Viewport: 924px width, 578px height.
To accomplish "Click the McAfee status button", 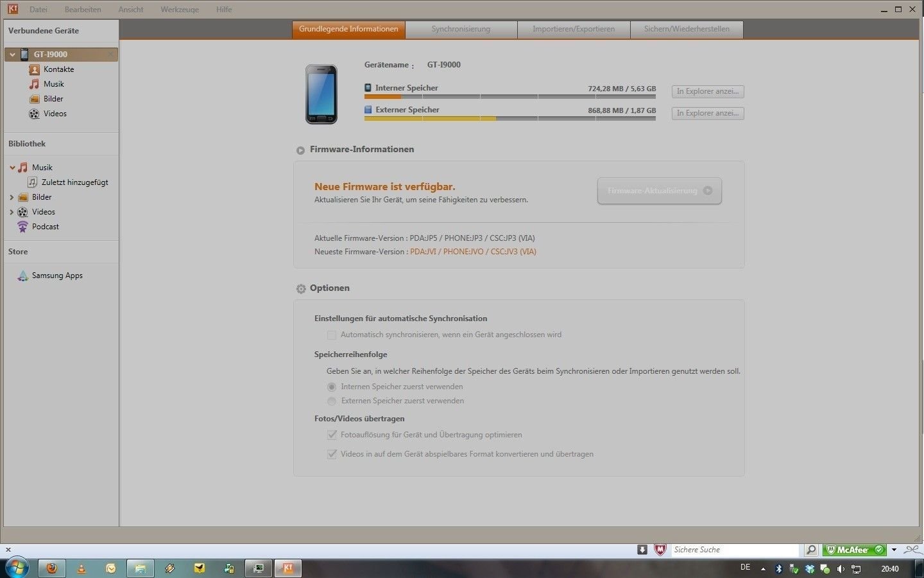I will click(x=854, y=550).
